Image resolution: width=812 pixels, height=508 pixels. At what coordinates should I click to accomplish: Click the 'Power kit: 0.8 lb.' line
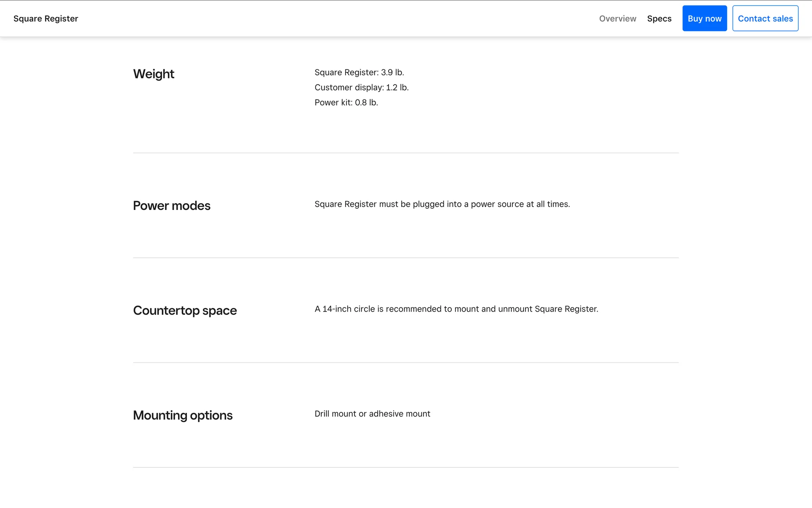pyautogui.click(x=346, y=102)
